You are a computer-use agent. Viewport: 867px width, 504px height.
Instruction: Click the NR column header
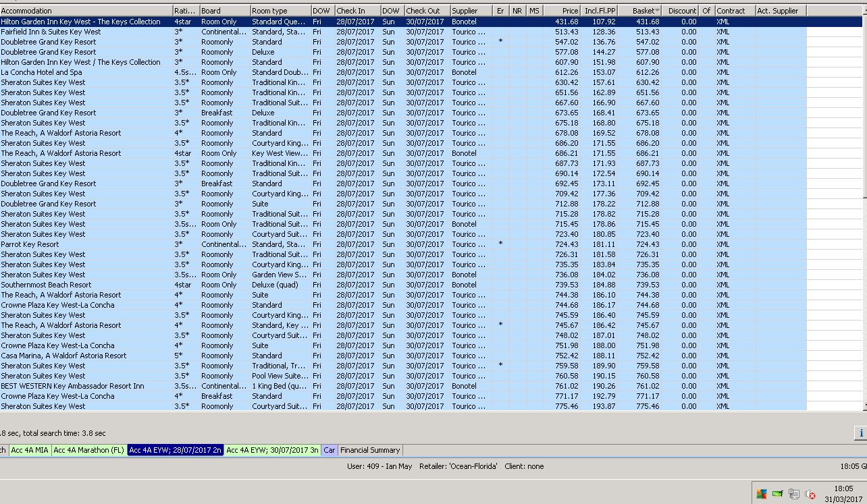click(517, 11)
